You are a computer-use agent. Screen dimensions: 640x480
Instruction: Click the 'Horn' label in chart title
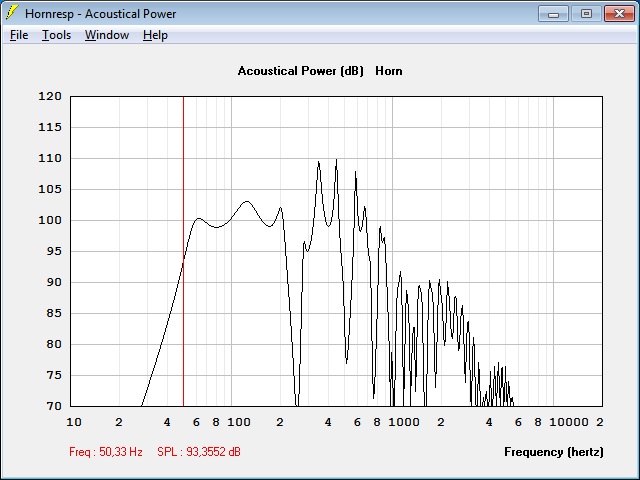point(389,71)
